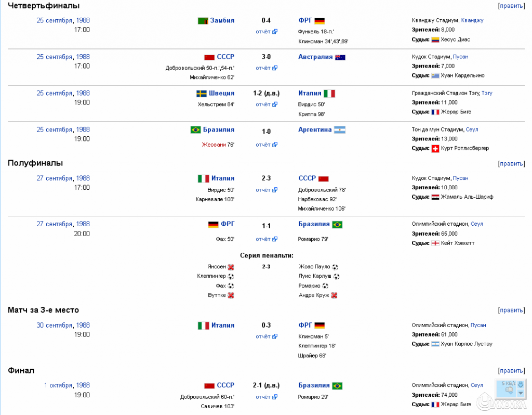Open the Швеция team link

point(222,94)
